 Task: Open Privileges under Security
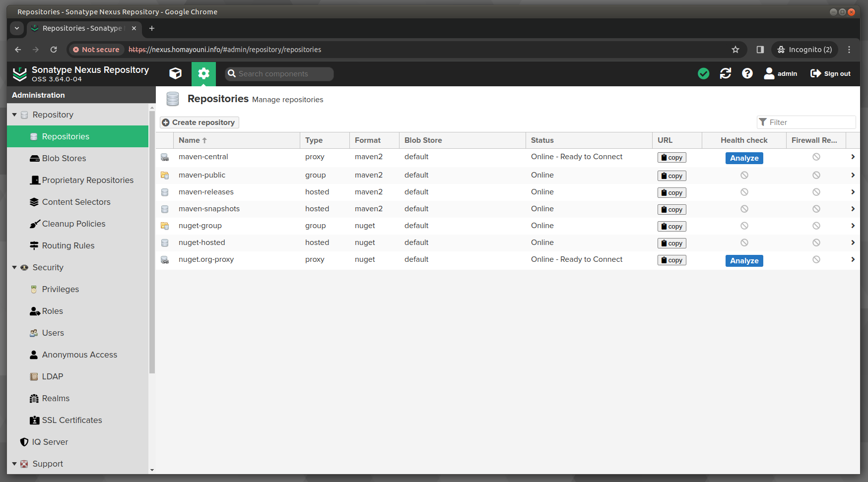[x=77, y=289]
